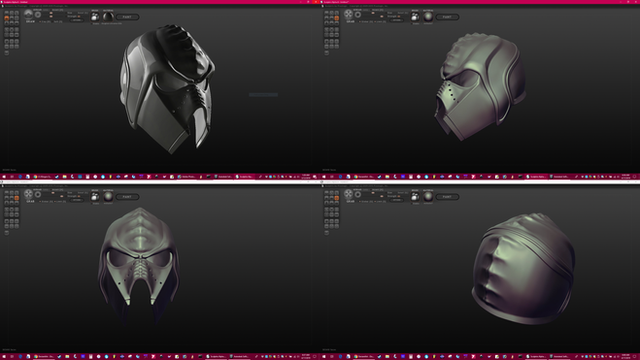The height and width of the screenshot is (360, 640).
Task: Open the Brush picker in the glossy black helmet window
Action: click(95, 17)
